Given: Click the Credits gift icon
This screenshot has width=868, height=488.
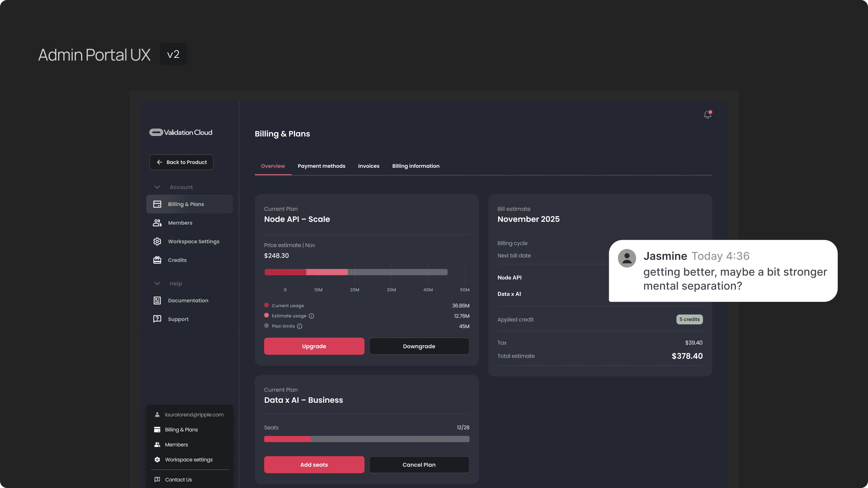Looking at the screenshot, I should [x=157, y=260].
